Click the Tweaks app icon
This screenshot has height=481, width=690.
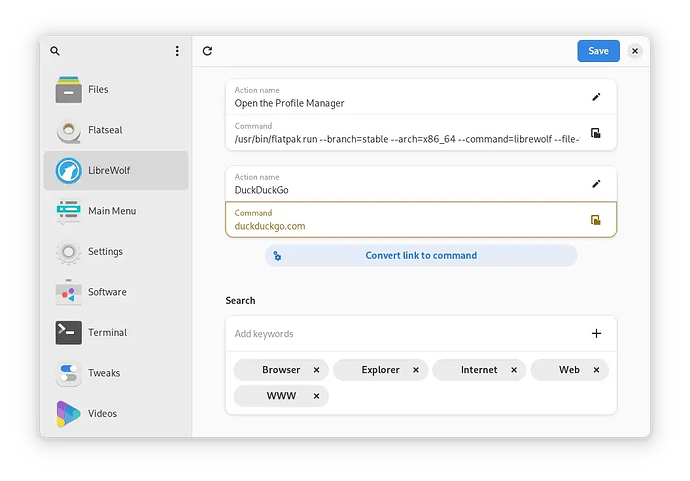[68, 373]
